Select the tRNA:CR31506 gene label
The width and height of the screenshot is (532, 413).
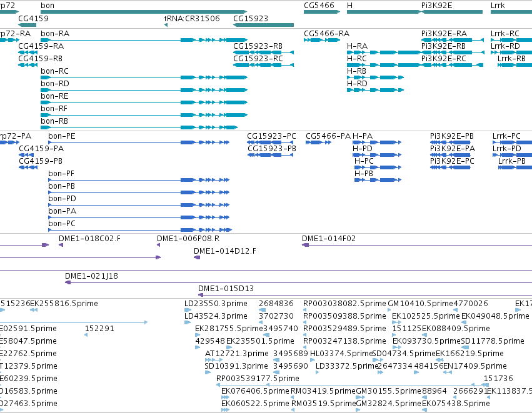pos(192,18)
